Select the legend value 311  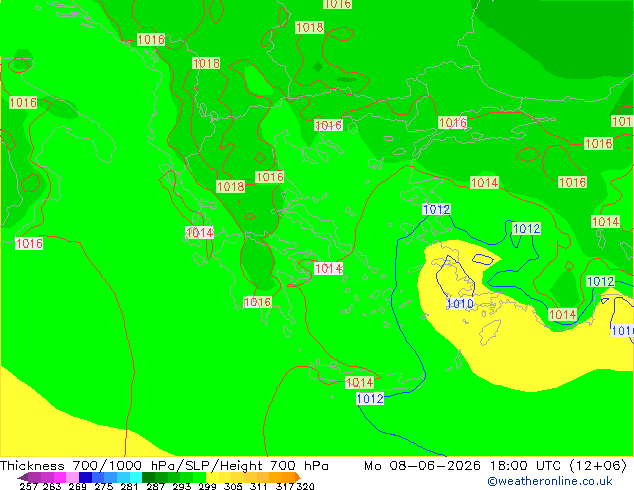(x=259, y=486)
